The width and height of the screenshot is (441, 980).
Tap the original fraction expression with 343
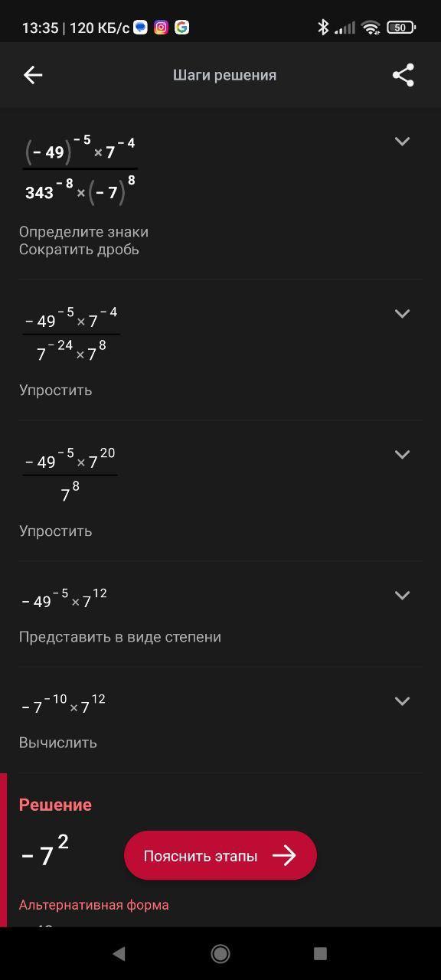80,168
